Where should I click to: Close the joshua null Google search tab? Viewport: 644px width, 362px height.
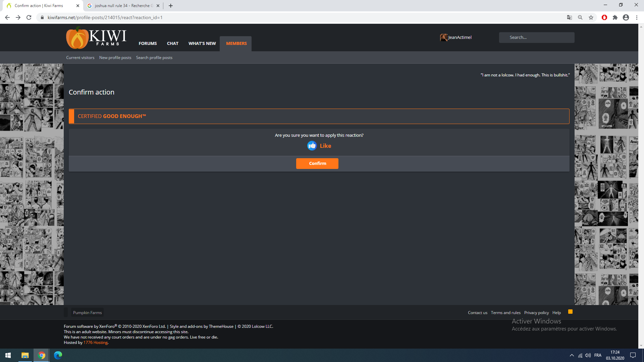[158, 6]
